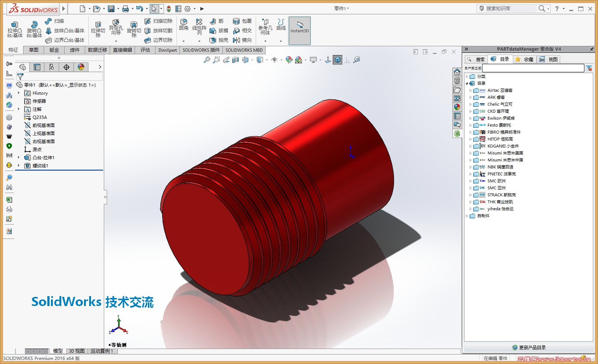Pick the Fillet (圆角) tool
Image resolution: width=598 pixels, height=364 pixels.
point(184,25)
